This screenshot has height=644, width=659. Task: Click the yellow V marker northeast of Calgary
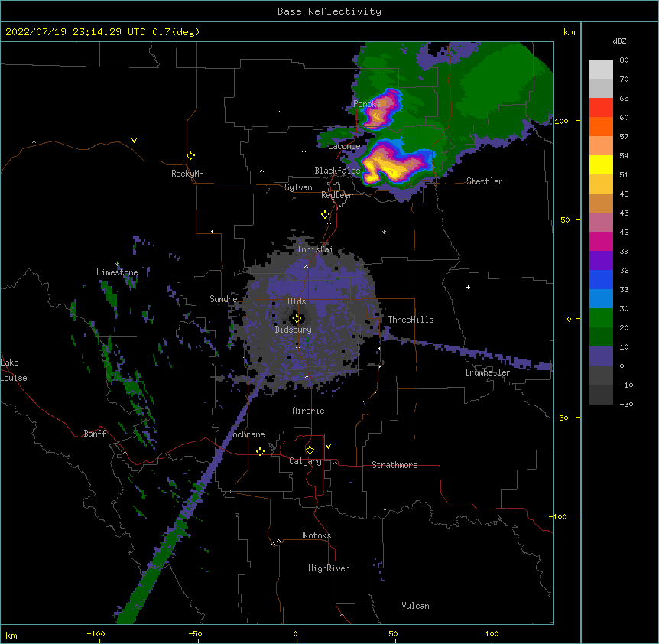coord(328,446)
